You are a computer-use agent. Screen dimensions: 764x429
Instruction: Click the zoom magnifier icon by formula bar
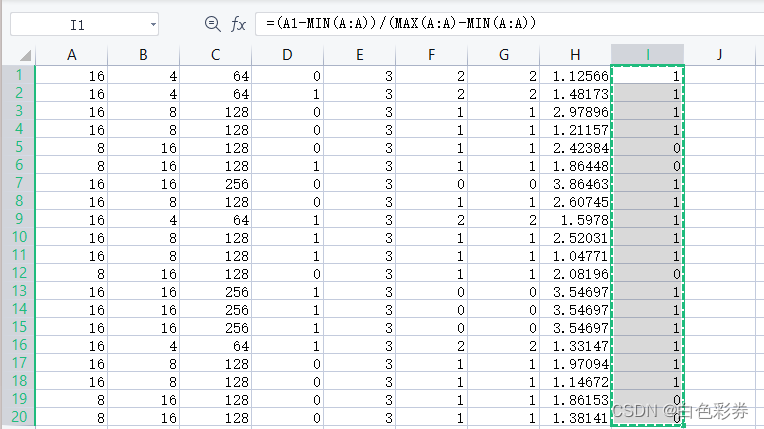point(212,23)
